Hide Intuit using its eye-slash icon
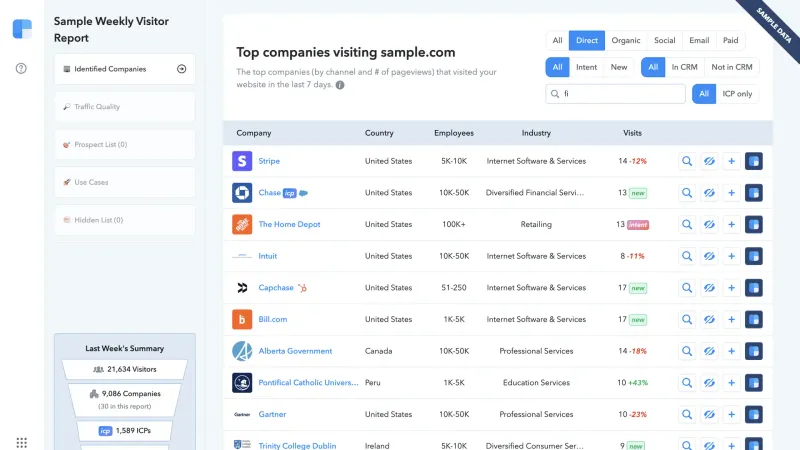This screenshot has width=800, height=450. [x=709, y=256]
